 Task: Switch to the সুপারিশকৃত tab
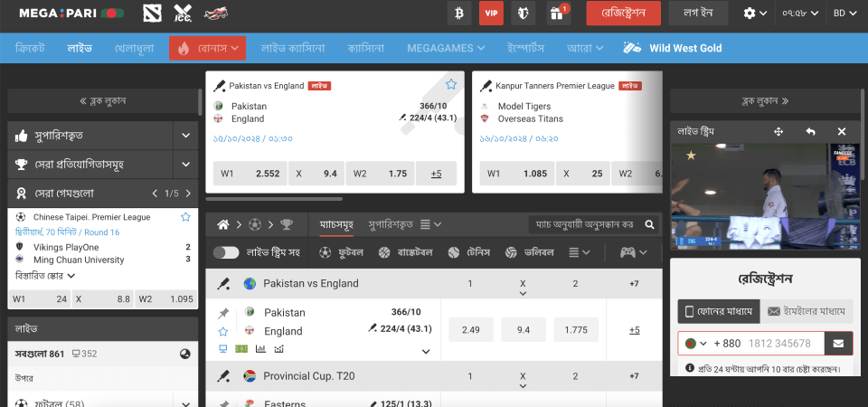pyautogui.click(x=391, y=224)
